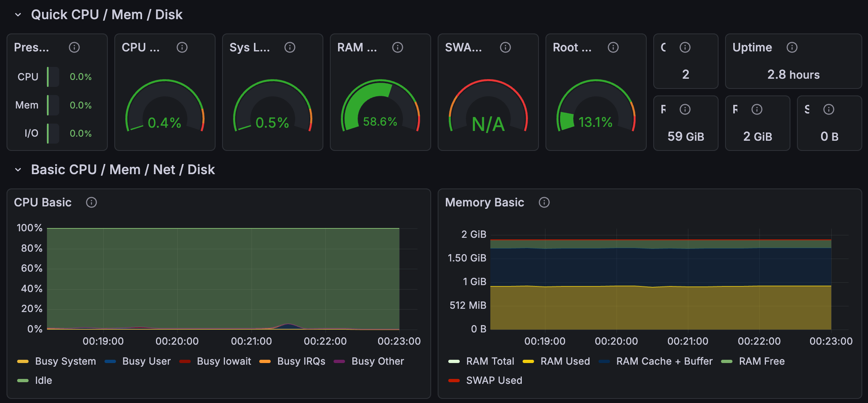Open the Memory Basic panel title menu
868x403 pixels.
pyautogui.click(x=484, y=202)
